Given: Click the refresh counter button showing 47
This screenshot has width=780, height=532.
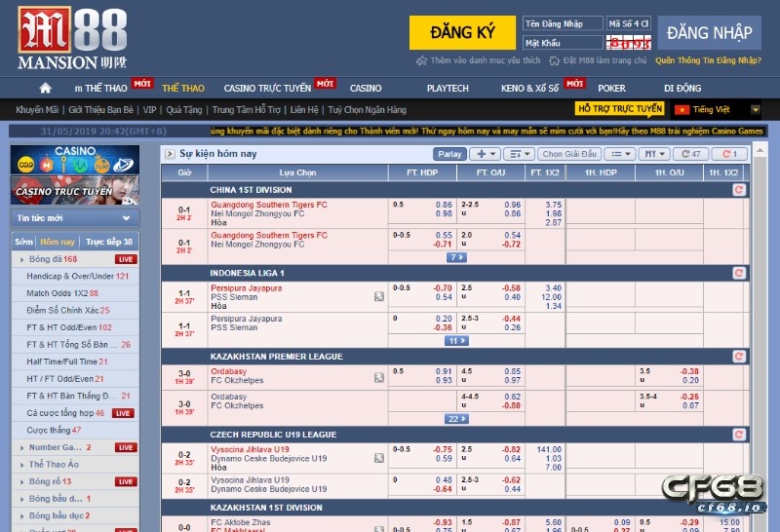Looking at the screenshot, I should (x=690, y=154).
